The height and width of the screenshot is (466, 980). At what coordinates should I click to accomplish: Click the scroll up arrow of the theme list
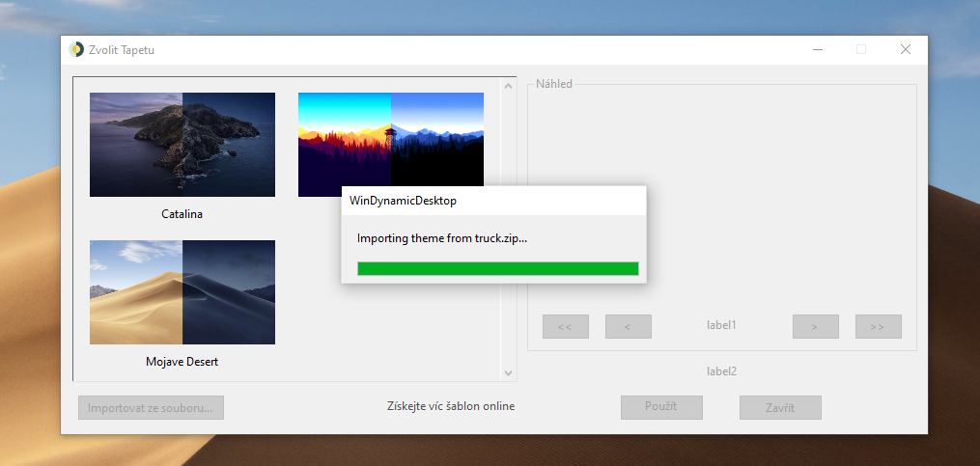(508, 86)
